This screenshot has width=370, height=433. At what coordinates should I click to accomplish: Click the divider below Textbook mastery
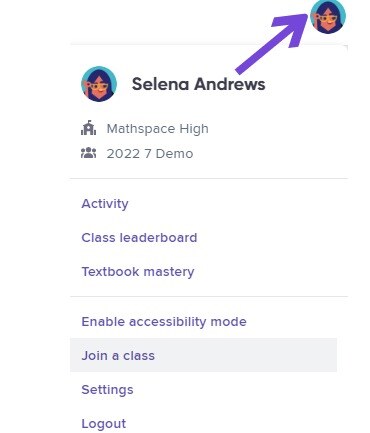click(x=209, y=296)
